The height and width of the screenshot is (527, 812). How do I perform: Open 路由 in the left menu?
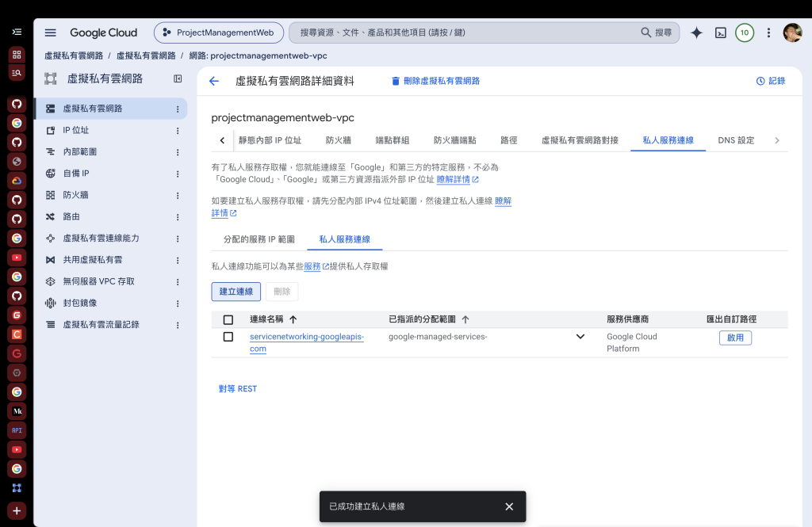click(71, 217)
